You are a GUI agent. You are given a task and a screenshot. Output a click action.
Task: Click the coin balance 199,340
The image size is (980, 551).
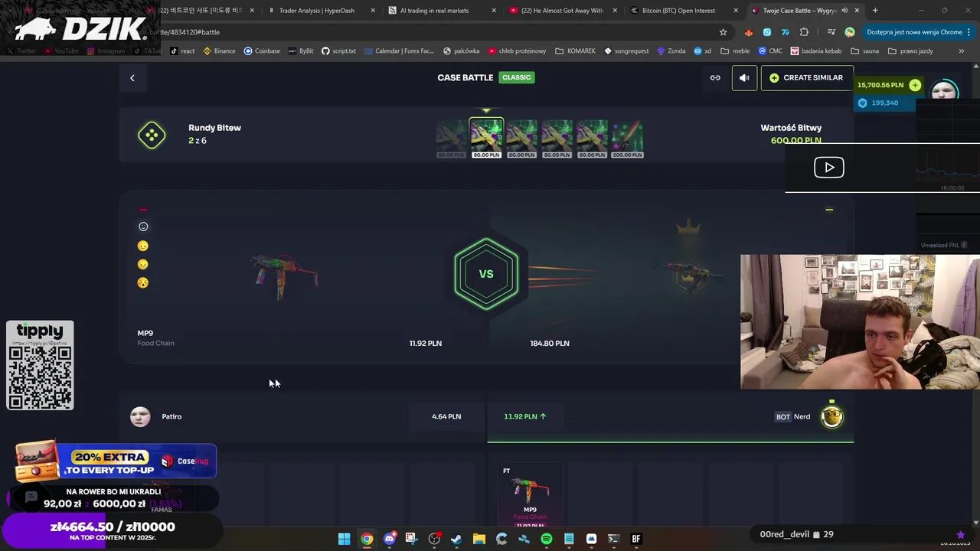click(x=884, y=103)
